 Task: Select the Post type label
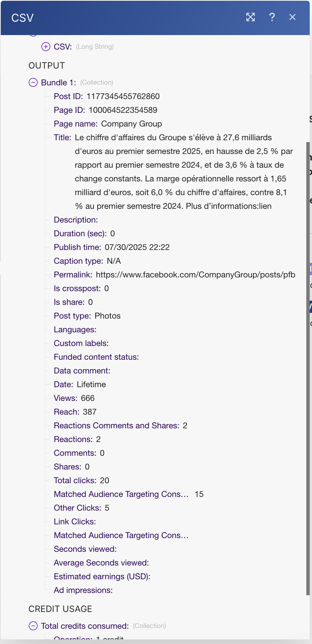coord(72,316)
